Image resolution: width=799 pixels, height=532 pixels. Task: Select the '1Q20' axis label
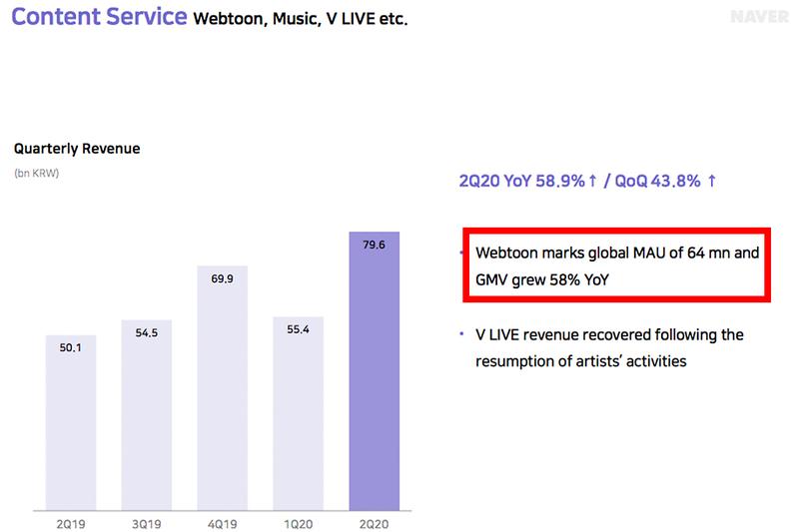(x=298, y=524)
